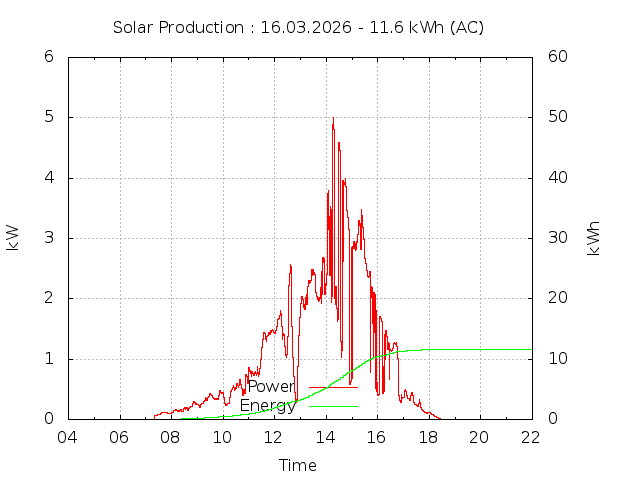This screenshot has width=640, height=480.
Task: Click the 3 value on the kW axis
Action: 48,238
